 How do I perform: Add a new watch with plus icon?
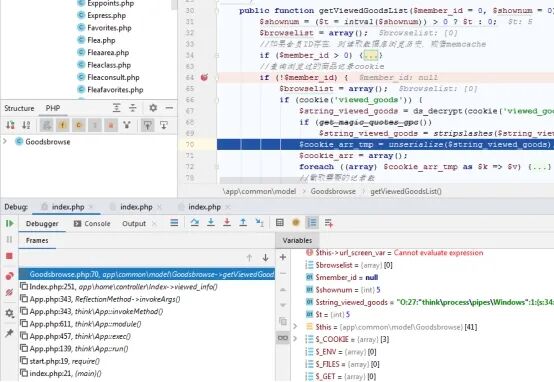pos(283,257)
